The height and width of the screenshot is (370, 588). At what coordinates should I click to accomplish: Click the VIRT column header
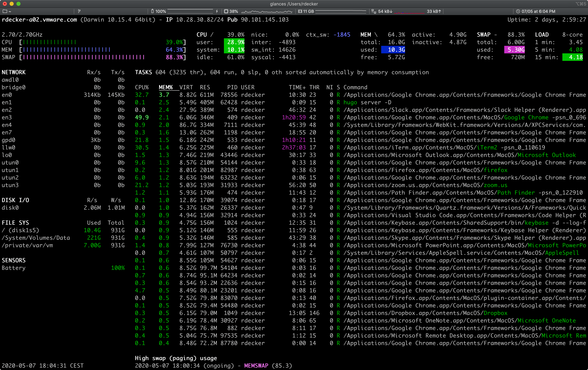(186, 87)
